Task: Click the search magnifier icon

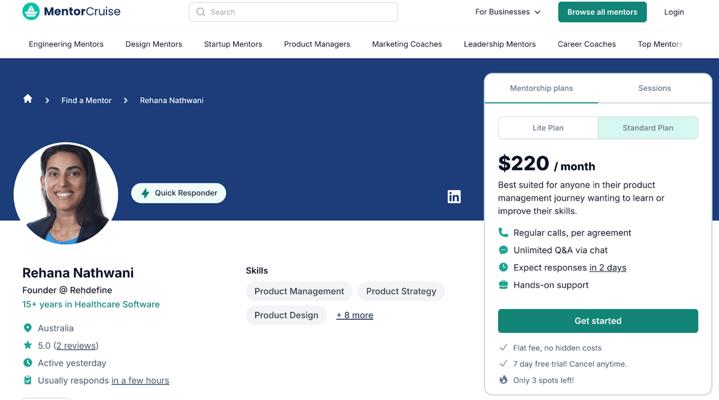Action: click(200, 12)
